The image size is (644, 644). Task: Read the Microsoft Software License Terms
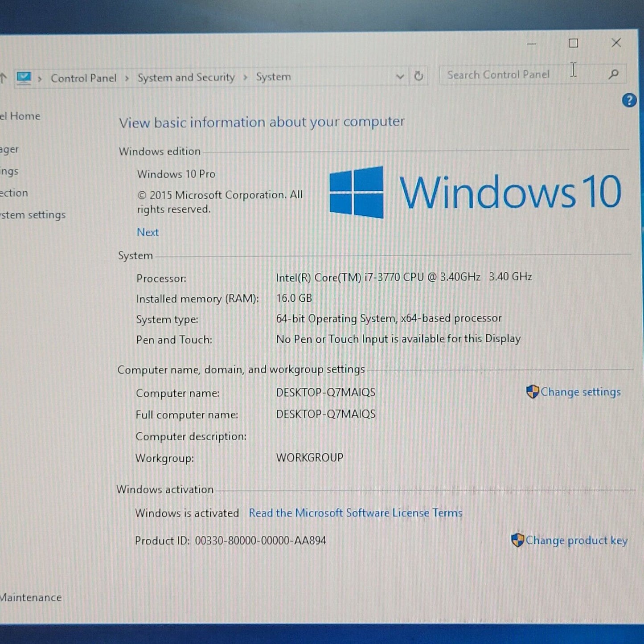tap(355, 513)
